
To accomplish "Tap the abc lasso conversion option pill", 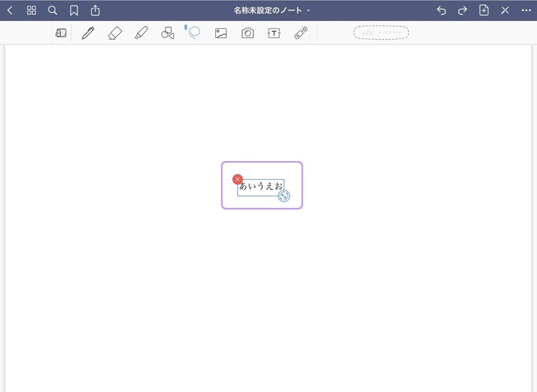I will 381,33.
